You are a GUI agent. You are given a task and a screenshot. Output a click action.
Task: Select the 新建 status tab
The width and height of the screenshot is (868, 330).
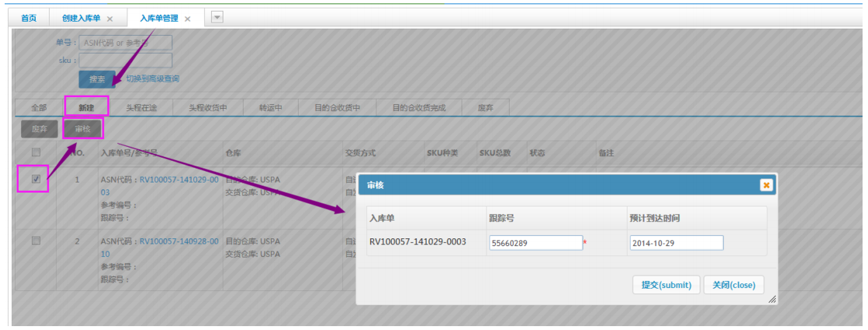(86, 108)
